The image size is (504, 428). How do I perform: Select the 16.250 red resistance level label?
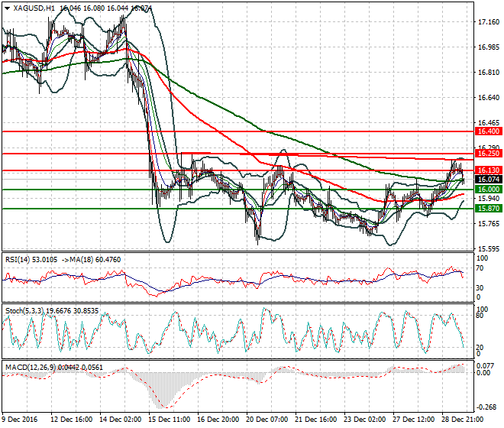tap(488, 154)
